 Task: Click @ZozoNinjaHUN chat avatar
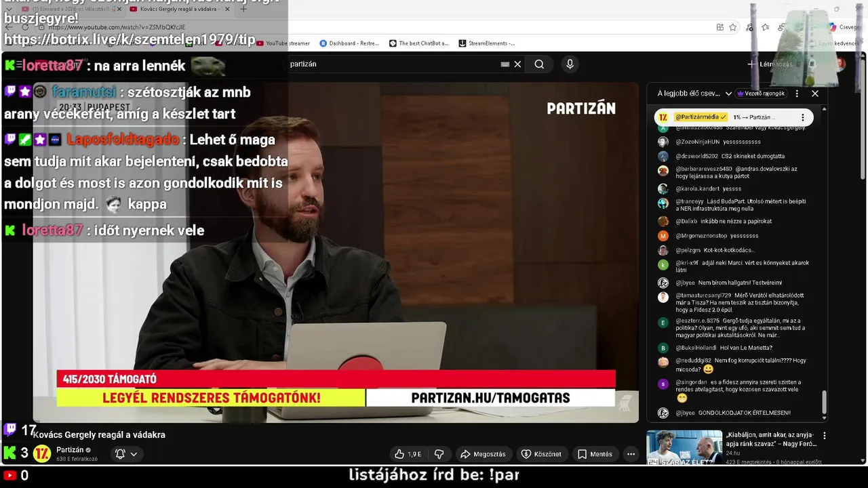pos(663,142)
